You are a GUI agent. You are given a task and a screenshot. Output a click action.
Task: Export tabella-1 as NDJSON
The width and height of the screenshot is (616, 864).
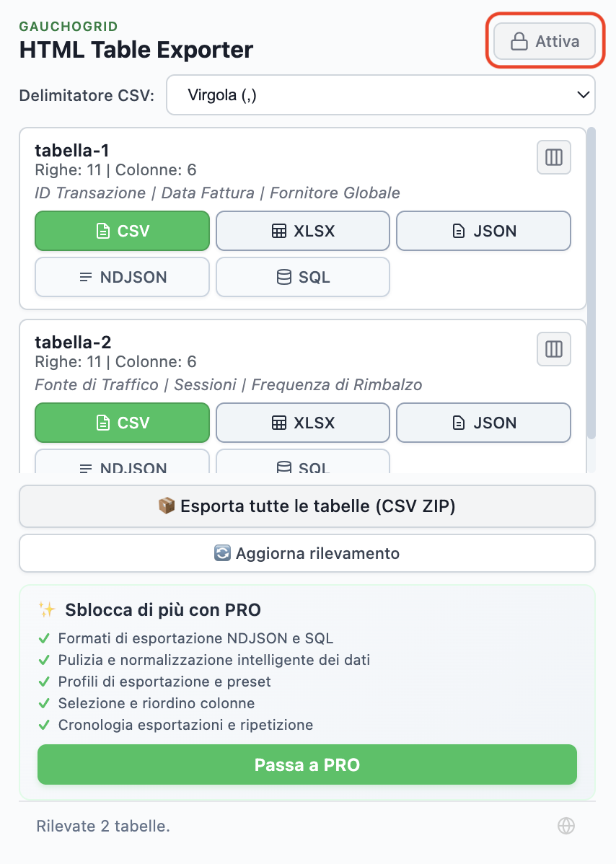tap(122, 277)
